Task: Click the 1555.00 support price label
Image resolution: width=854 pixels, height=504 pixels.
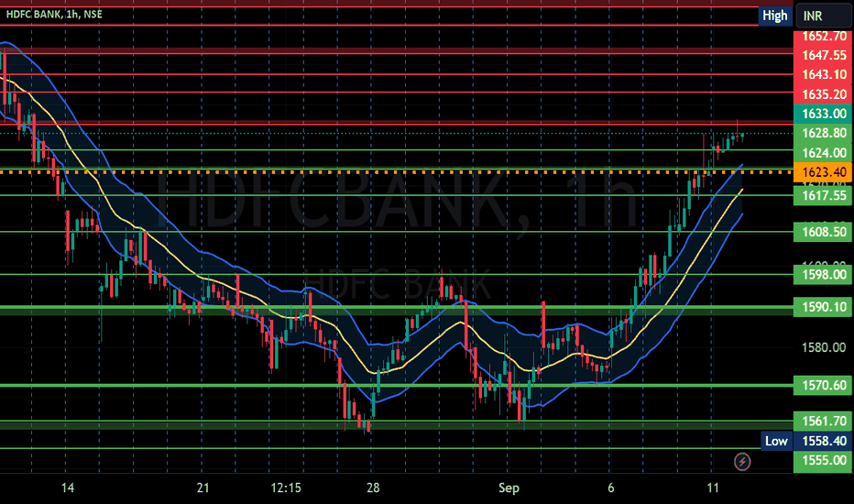Action: point(824,460)
